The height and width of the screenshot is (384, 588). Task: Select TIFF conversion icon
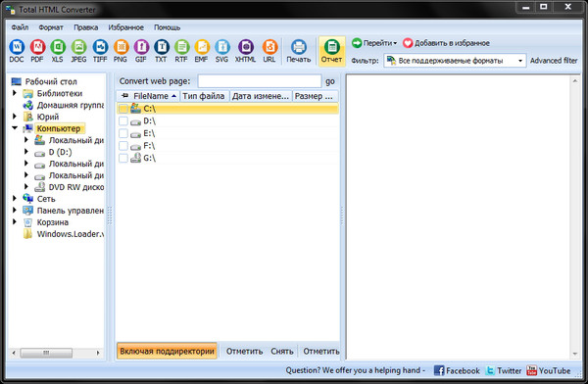click(100, 48)
